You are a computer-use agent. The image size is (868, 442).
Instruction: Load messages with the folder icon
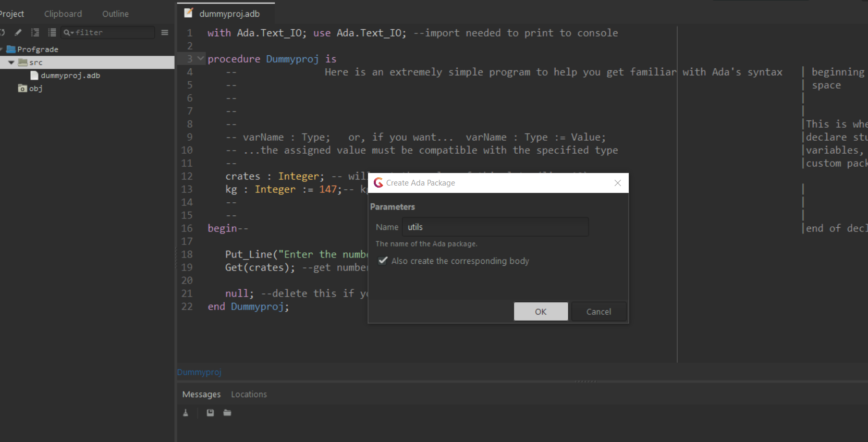(x=227, y=413)
